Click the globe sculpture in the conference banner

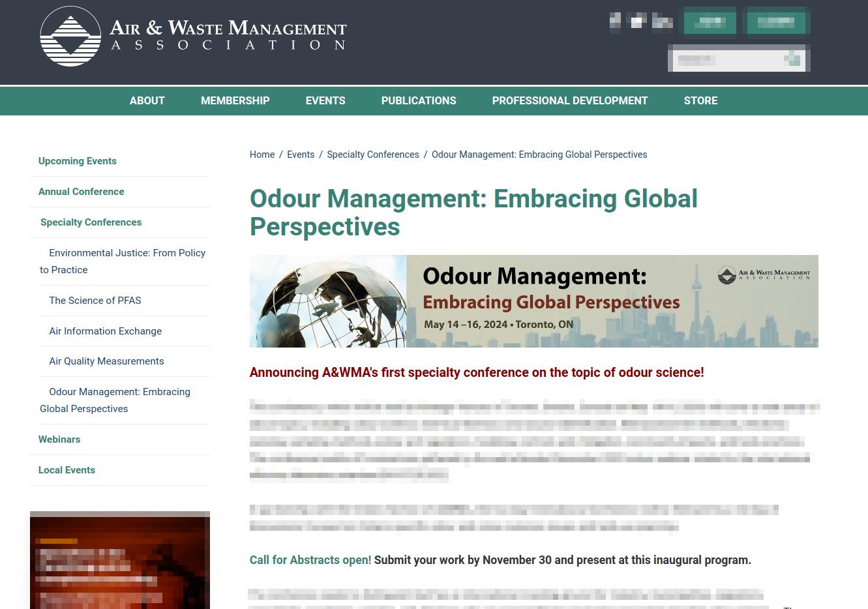[x=329, y=304]
